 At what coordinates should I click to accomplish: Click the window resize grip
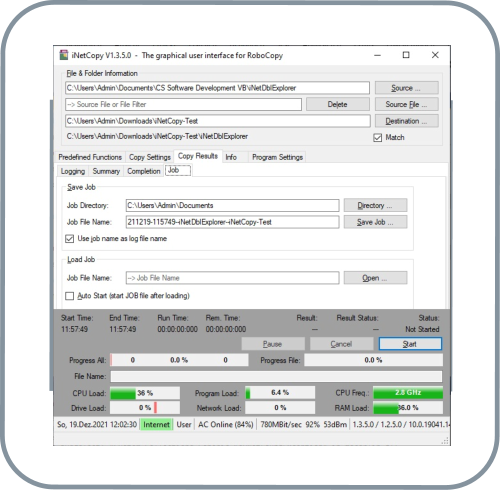445,441
